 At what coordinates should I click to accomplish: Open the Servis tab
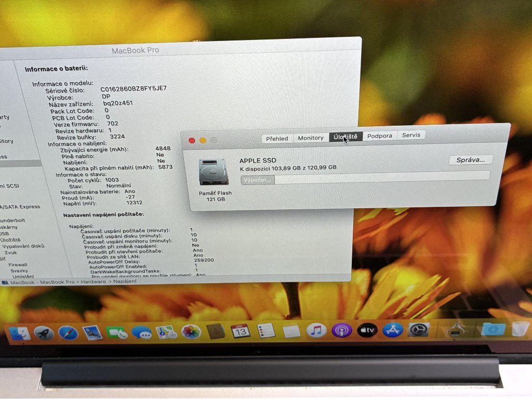(x=411, y=135)
